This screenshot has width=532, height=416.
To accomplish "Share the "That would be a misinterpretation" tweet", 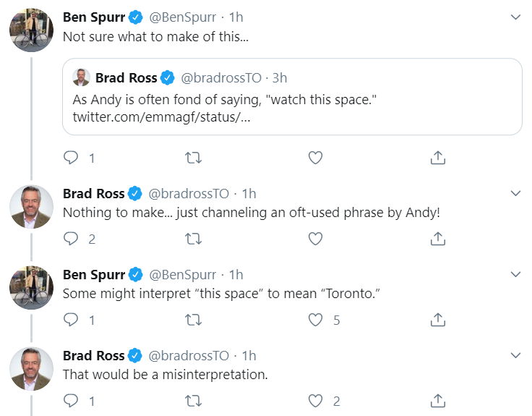I will coord(437,401).
